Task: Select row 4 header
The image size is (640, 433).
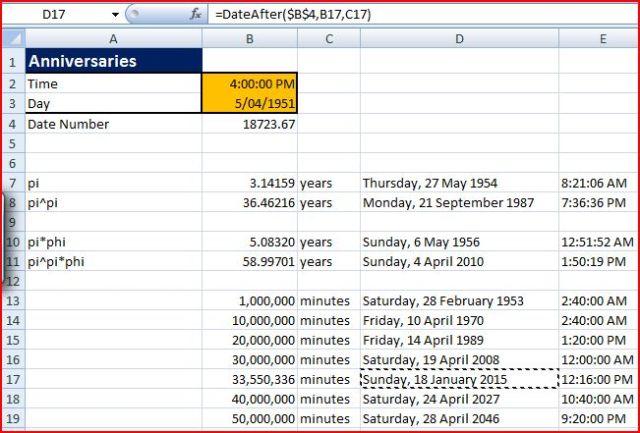Action: [12, 124]
